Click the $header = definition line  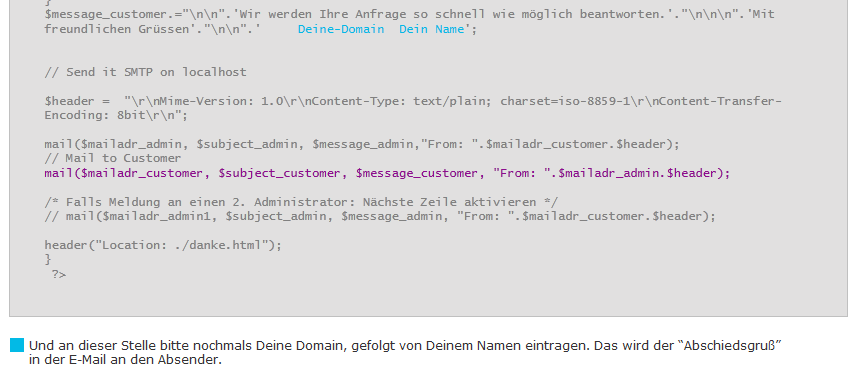pos(413,101)
